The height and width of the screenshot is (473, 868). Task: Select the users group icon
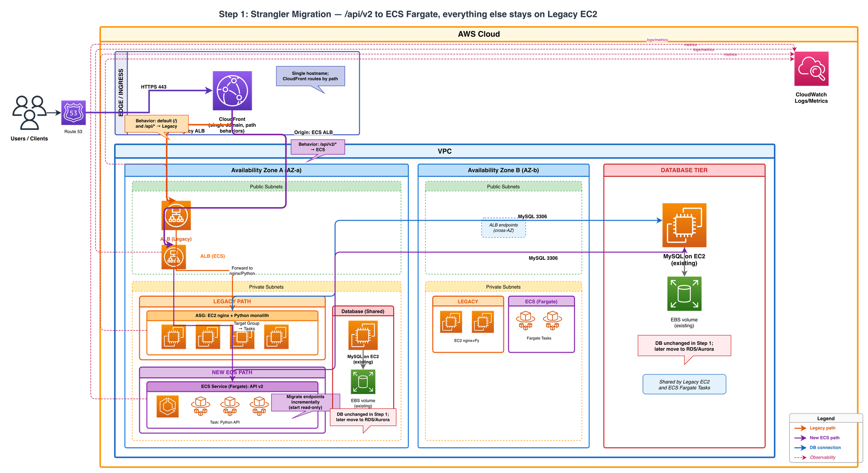[29, 113]
